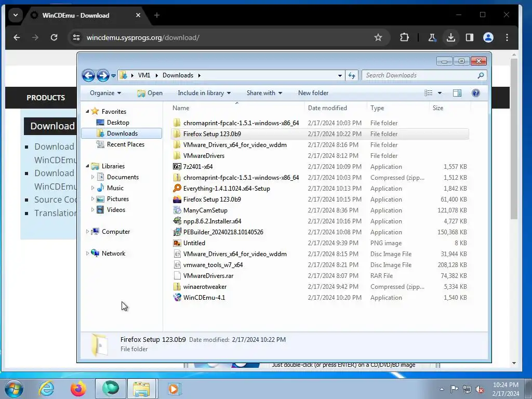Open the Organize menu

(105, 93)
